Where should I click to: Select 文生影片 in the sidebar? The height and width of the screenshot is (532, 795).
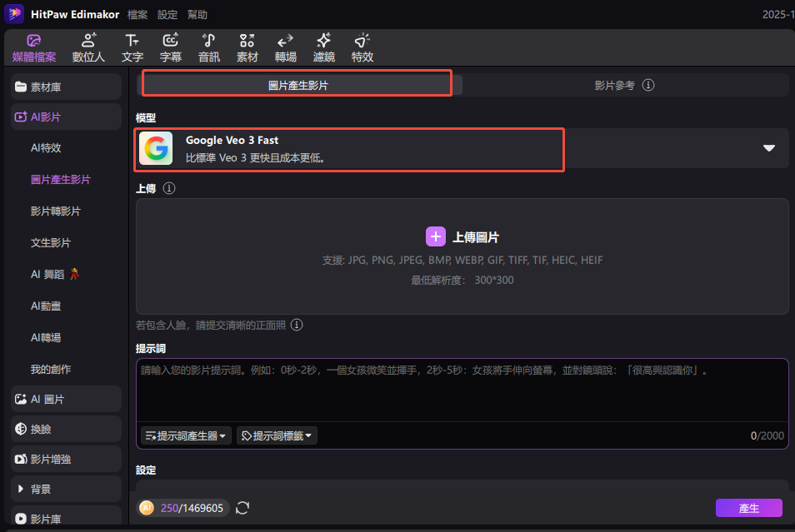point(51,243)
